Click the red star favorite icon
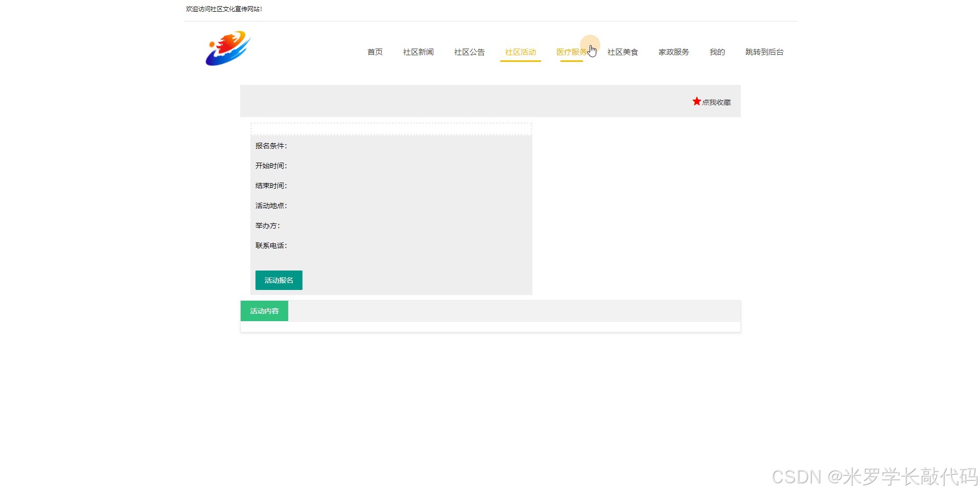This screenshot has height=493, width=980. (696, 101)
